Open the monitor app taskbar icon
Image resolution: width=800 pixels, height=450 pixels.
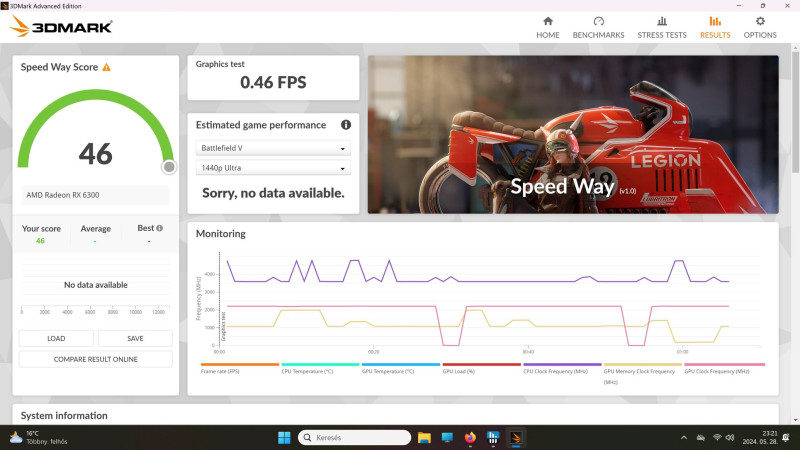(447, 438)
